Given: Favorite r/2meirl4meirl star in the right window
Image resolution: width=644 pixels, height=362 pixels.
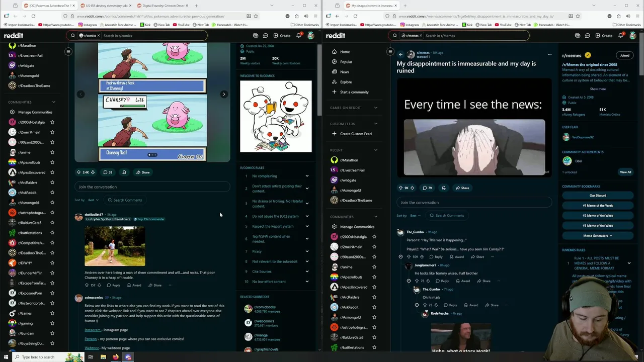Looking at the screenshot, I should pyautogui.click(x=374, y=247).
